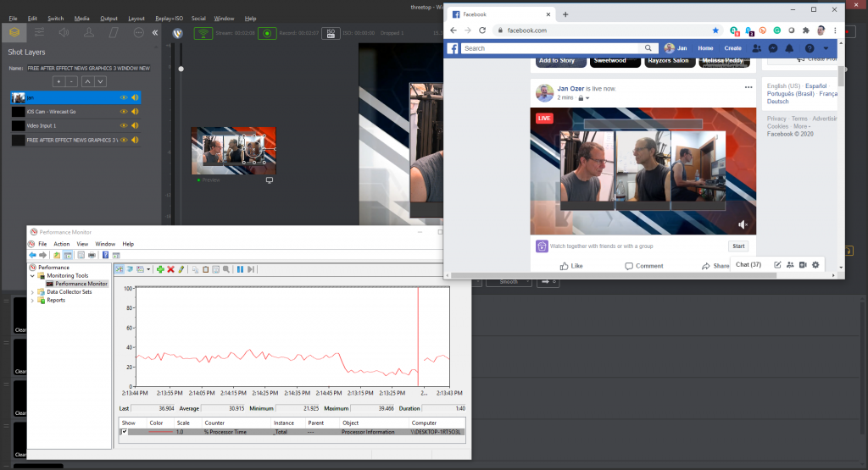The height and width of the screenshot is (470, 868).
Task: Pause the Performance Monitor graph display
Action: (x=240, y=268)
